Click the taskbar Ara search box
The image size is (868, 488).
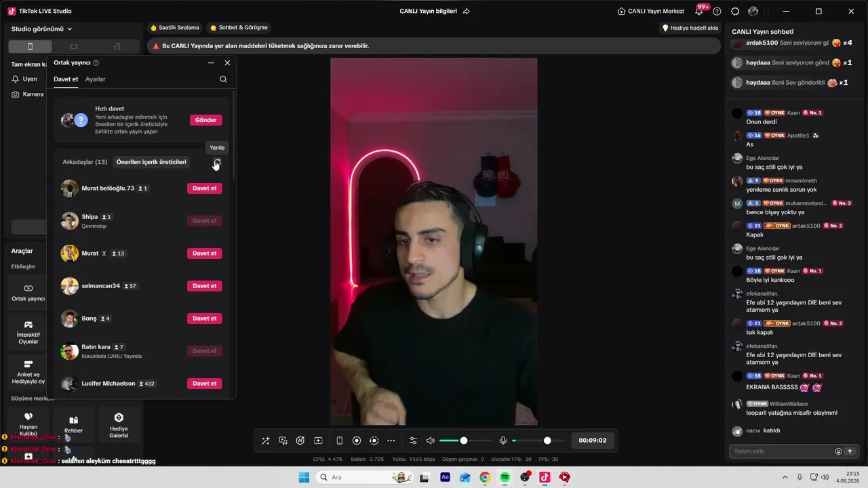pos(366,477)
